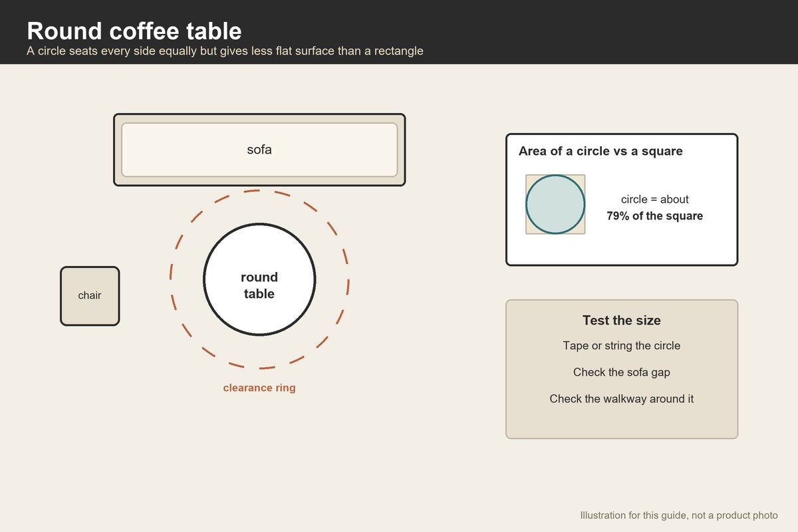798x532 pixels.
Task: Click the sofa shape in the diagram
Action: point(259,150)
